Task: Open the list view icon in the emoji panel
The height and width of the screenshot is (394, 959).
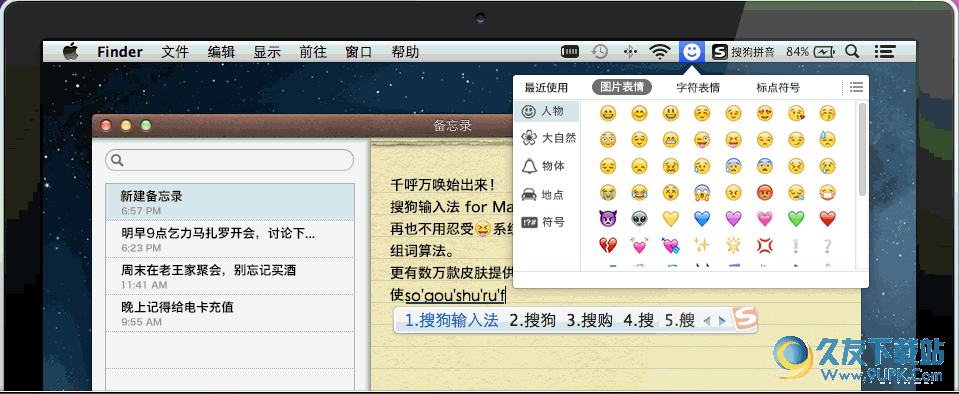Action: tap(857, 87)
